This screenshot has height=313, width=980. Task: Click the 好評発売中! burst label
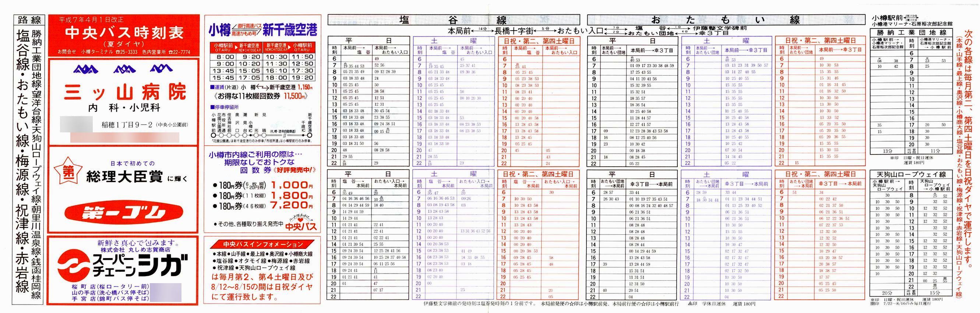pos(296,170)
